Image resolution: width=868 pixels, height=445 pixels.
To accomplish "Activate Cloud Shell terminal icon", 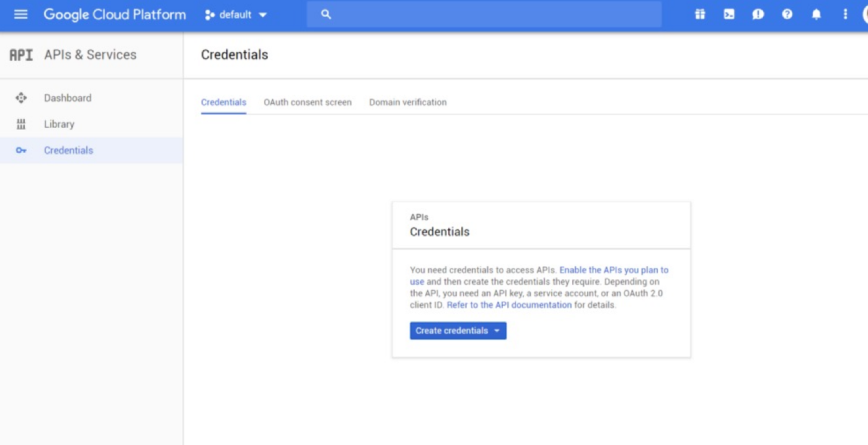I will (x=729, y=14).
